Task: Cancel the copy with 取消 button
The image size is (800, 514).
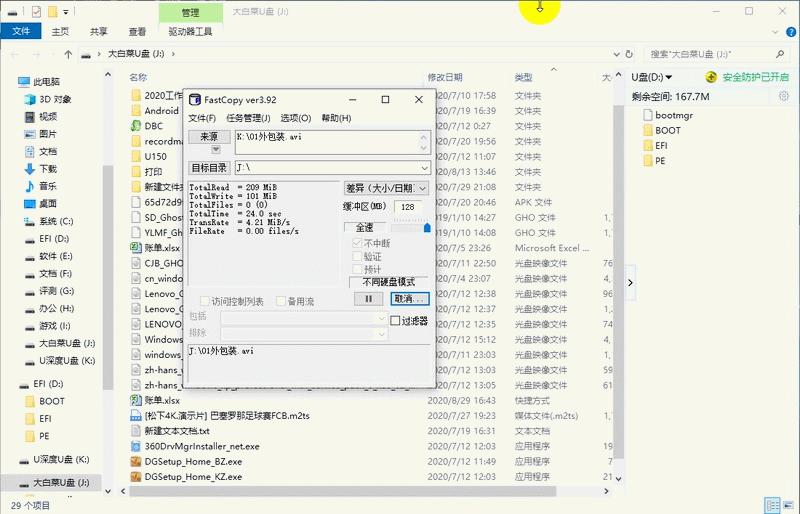Action: coord(410,299)
